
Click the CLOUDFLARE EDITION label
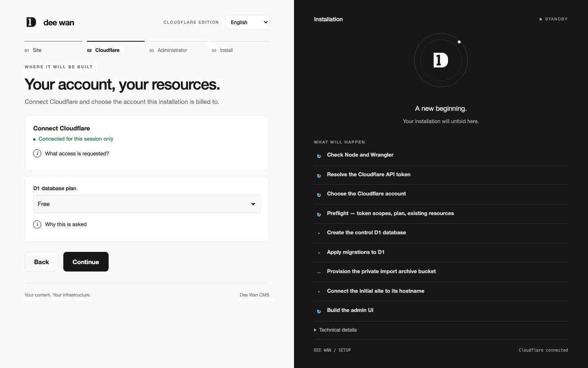pyautogui.click(x=191, y=22)
